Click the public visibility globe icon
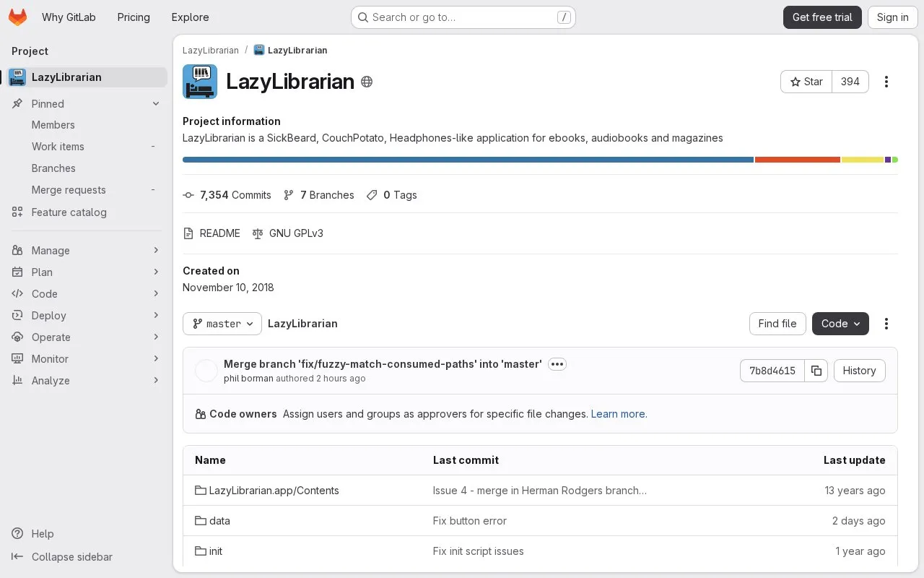This screenshot has width=924, height=578. (x=367, y=82)
